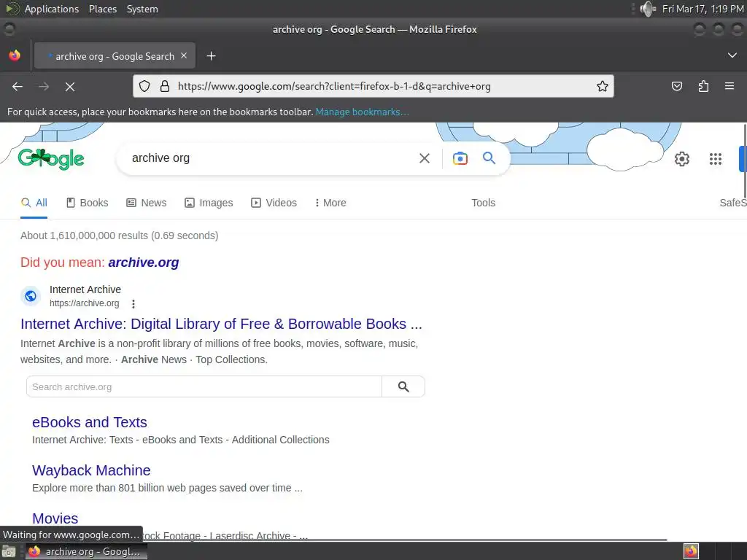Expand the list all tabs chevron
The height and width of the screenshot is (560, 747).
pyautogui.click(x=732, y=55)
